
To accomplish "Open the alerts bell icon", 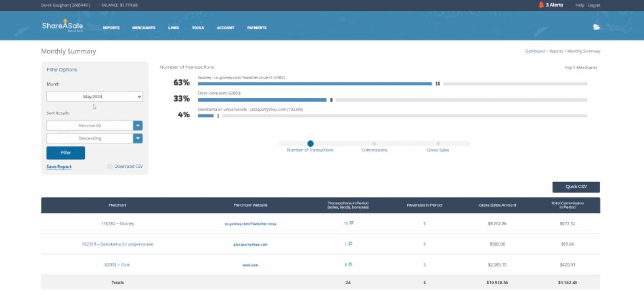I will [x=541, y=5].
